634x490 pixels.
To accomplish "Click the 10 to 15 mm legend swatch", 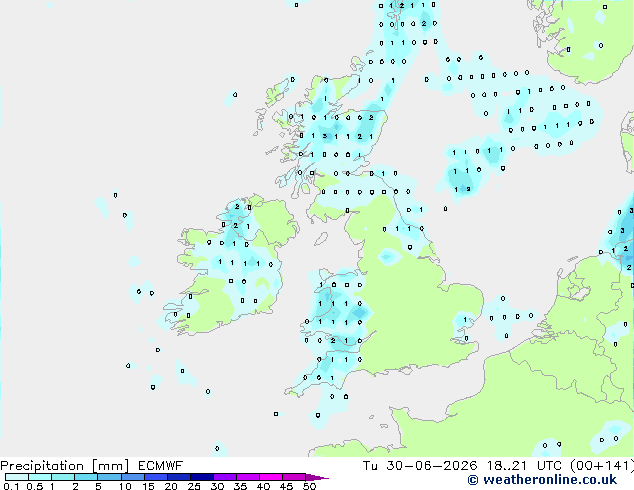I will [133, 477].
